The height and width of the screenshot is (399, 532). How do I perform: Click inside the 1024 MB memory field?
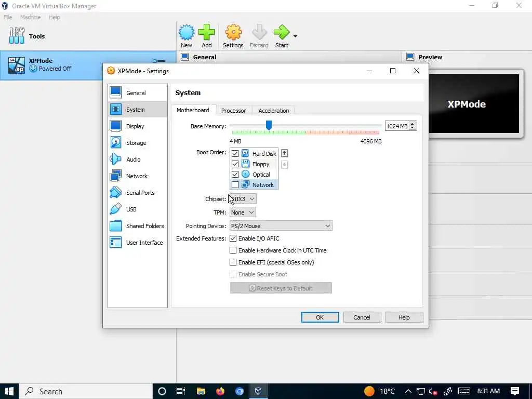point(396,126)
